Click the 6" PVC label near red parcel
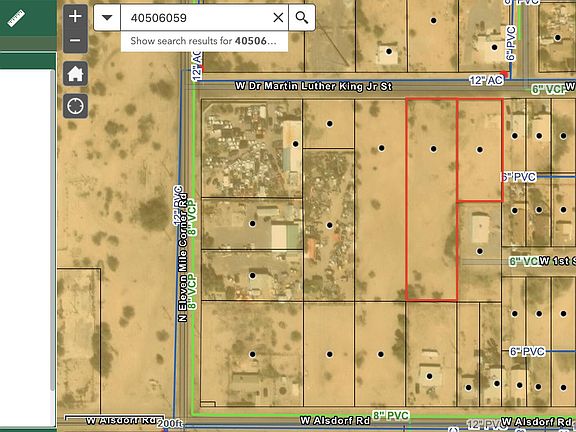Screen dimensions: 576x432 (x=519, y=177)
